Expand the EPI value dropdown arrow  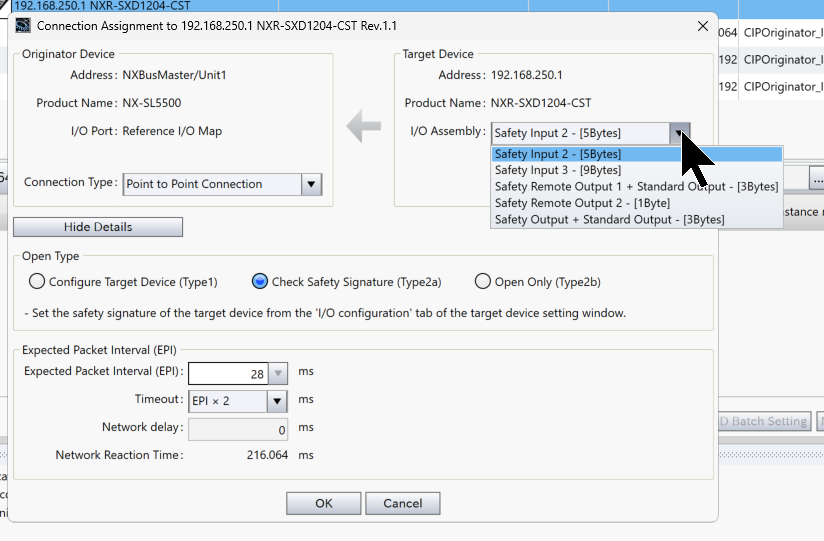coord(278,373)
